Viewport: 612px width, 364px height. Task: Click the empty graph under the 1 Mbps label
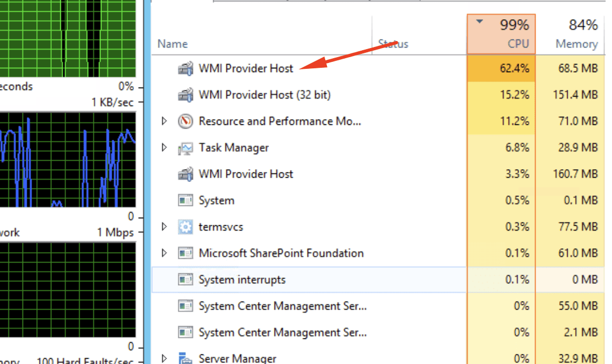point(68,289)
